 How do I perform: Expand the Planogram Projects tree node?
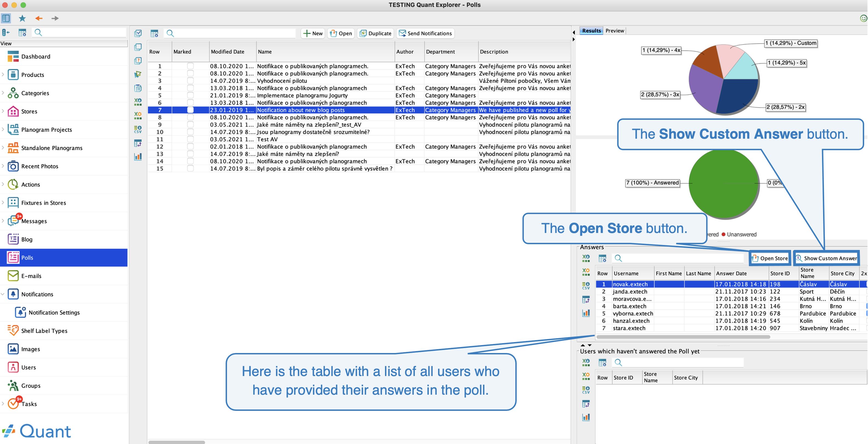[x=3, y=130]
